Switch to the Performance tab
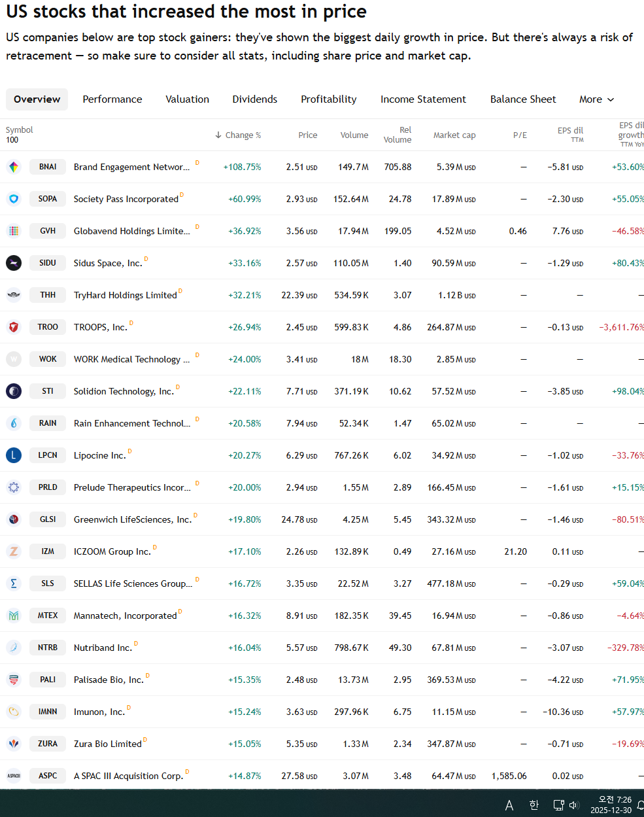This screenshot has width=644, height=817. pos(112,99)
